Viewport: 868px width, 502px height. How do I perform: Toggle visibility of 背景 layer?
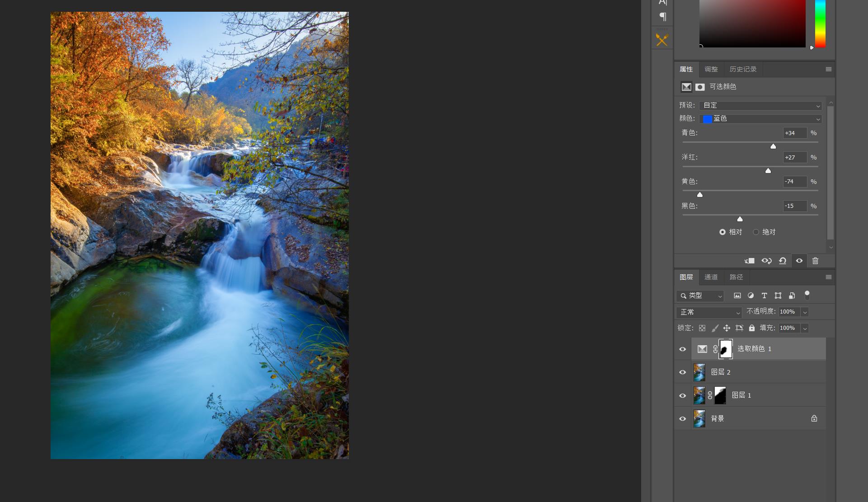click(683, 419)
